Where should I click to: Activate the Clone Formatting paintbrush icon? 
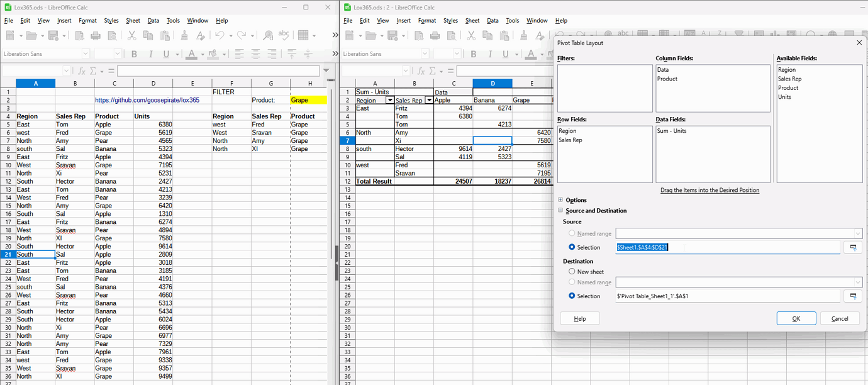tap(186, 35)
